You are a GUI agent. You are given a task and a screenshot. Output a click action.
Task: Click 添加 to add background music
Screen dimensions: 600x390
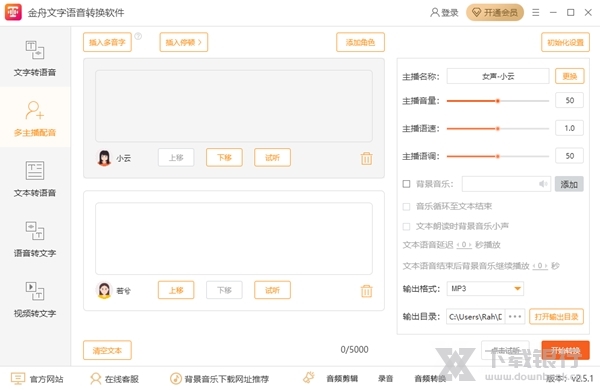tap(569, 184)
